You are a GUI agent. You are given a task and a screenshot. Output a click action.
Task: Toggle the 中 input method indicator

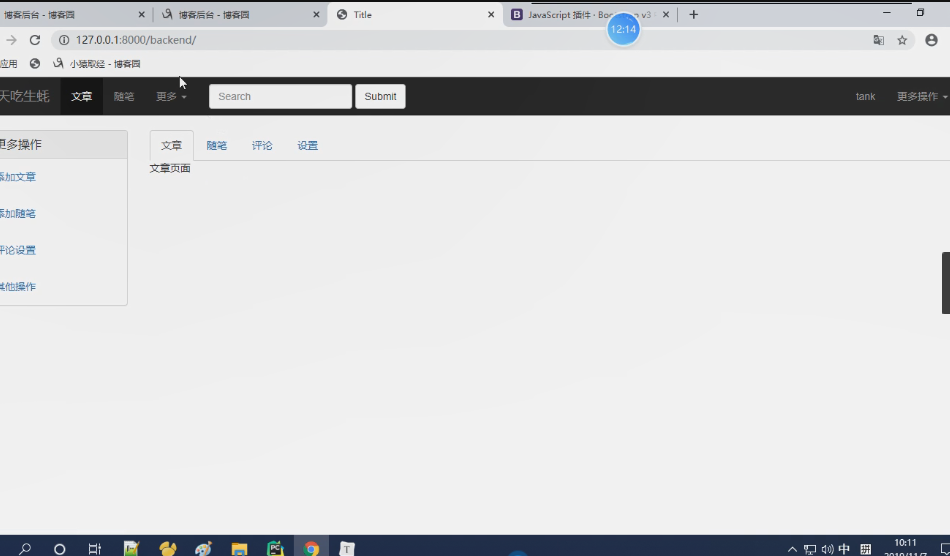pos(844,549)
